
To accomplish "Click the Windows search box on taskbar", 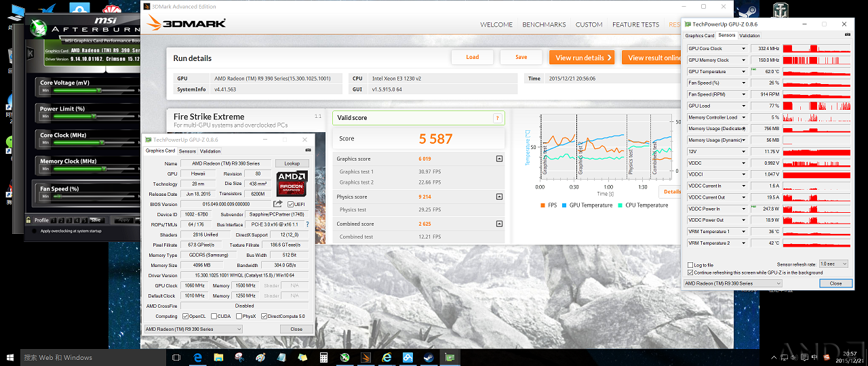I will [94, 357].
